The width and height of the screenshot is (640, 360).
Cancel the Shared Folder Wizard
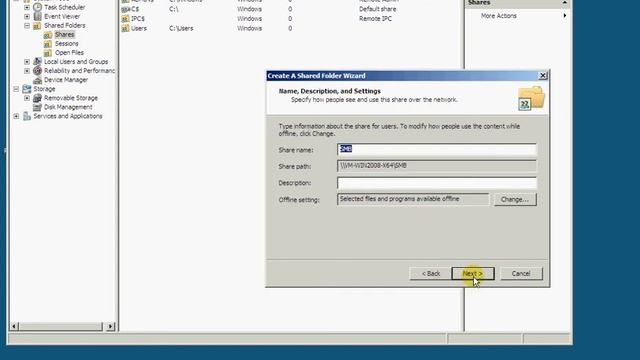click(x=521, y=273)
